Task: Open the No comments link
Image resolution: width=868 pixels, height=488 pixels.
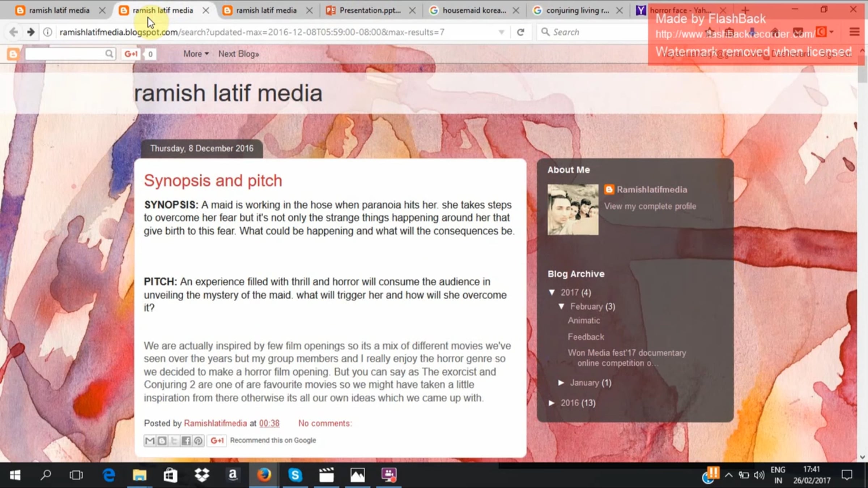Action: pyautogui.click(x=325, y=423)
